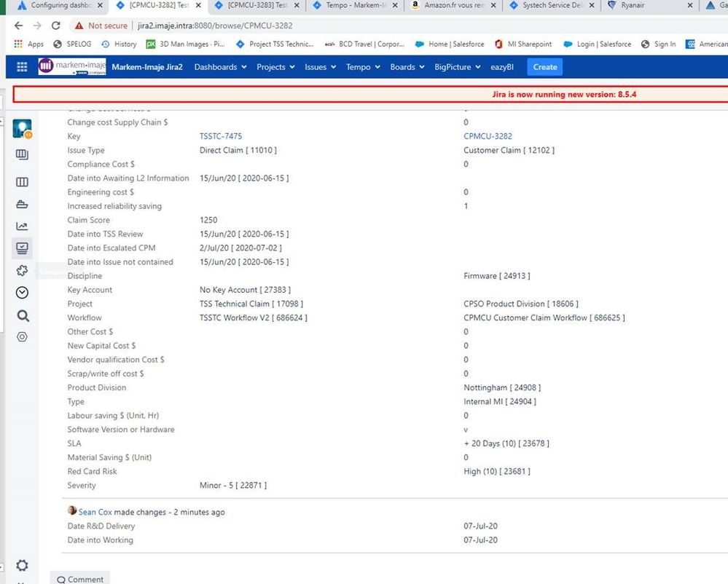Expand the BigPicture dropdown
Viewport: 728px width, 584px height.
(457, 67)
